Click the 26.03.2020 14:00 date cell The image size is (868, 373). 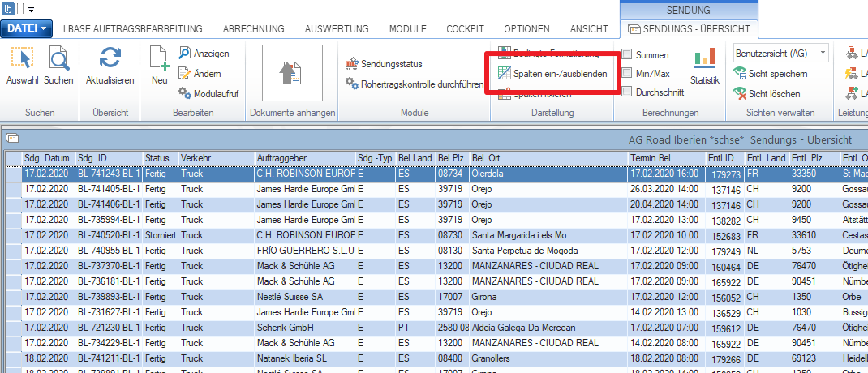coord(667,189)
